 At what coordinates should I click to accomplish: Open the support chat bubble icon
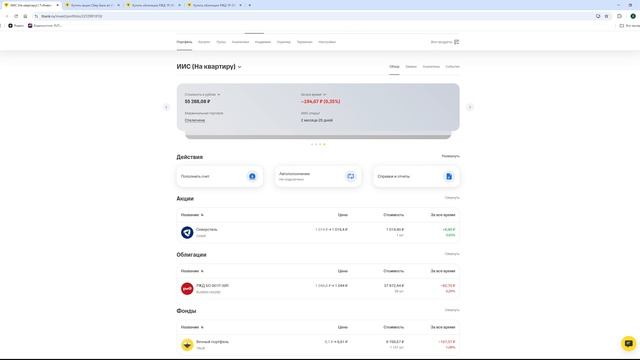(629, 343)
